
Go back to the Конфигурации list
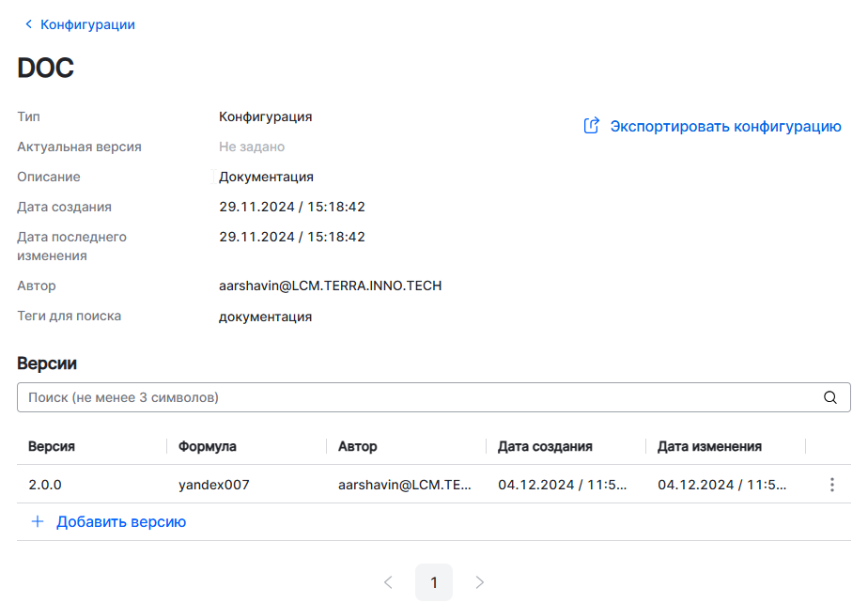point(86,24)
